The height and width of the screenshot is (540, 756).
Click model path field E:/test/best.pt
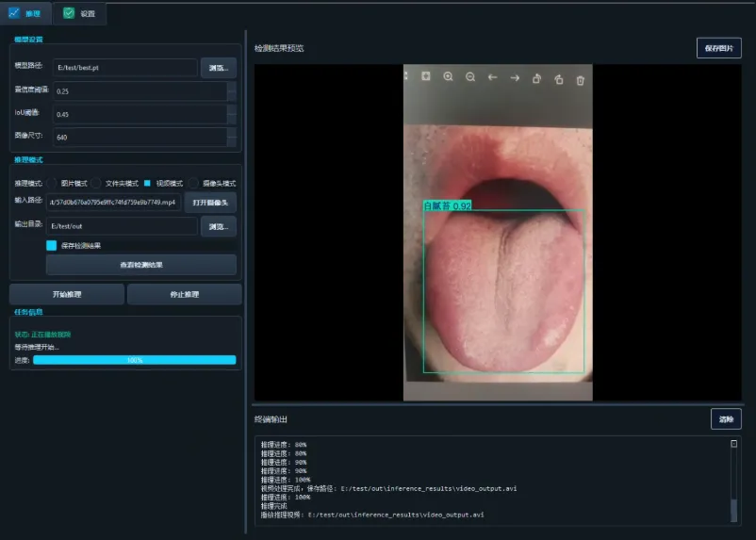point(124,68)
